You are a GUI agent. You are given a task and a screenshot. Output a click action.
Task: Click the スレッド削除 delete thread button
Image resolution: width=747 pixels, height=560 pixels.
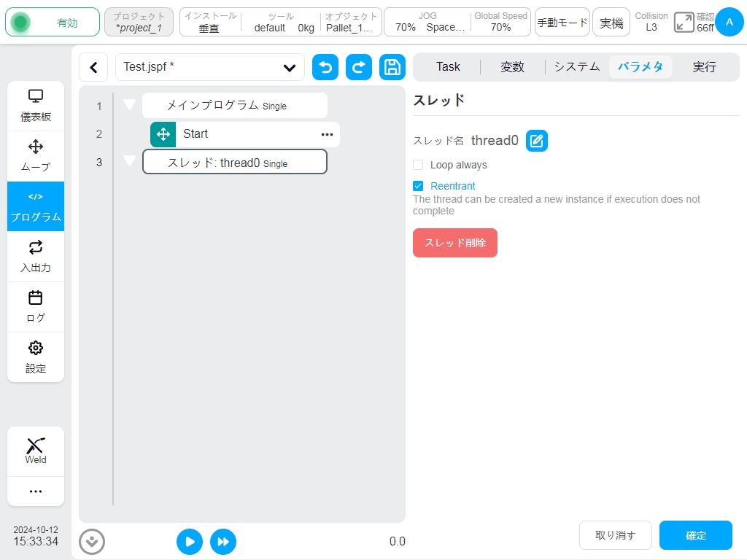[455, 243]
